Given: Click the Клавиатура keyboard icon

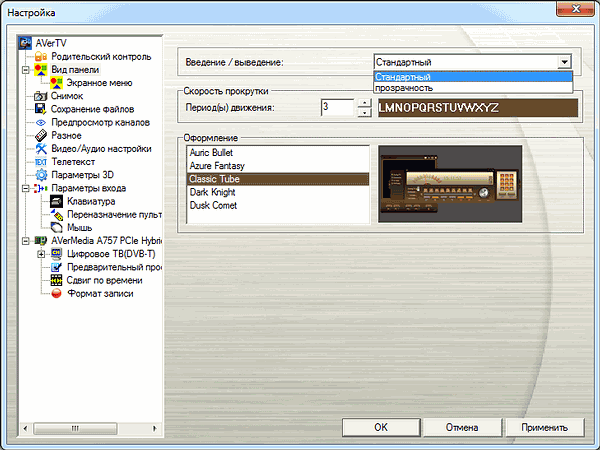Looking at the screenshot, I should (56, 201).
